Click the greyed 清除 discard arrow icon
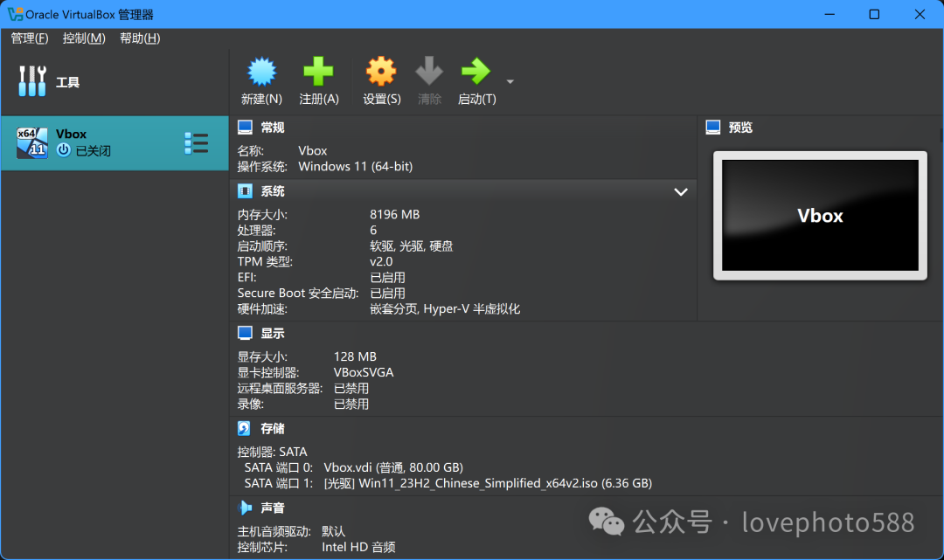 (x=428, y=71)
